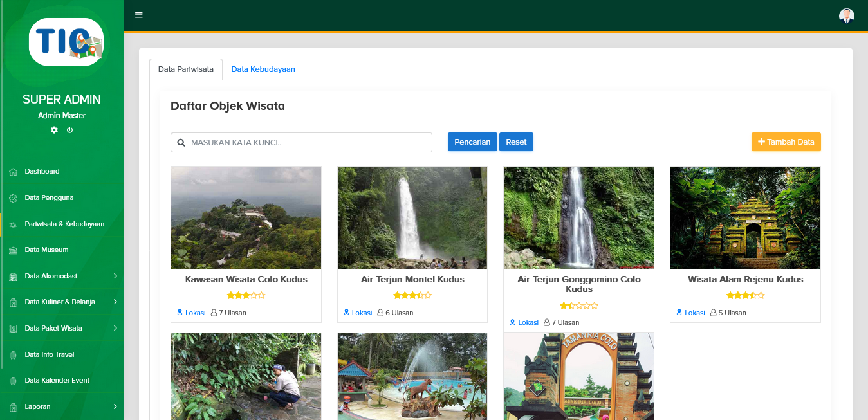Expand the Data Akomodasi submenu
Image resolution: width=868 pixels, height=420 pixels.
tap(115, 276)
